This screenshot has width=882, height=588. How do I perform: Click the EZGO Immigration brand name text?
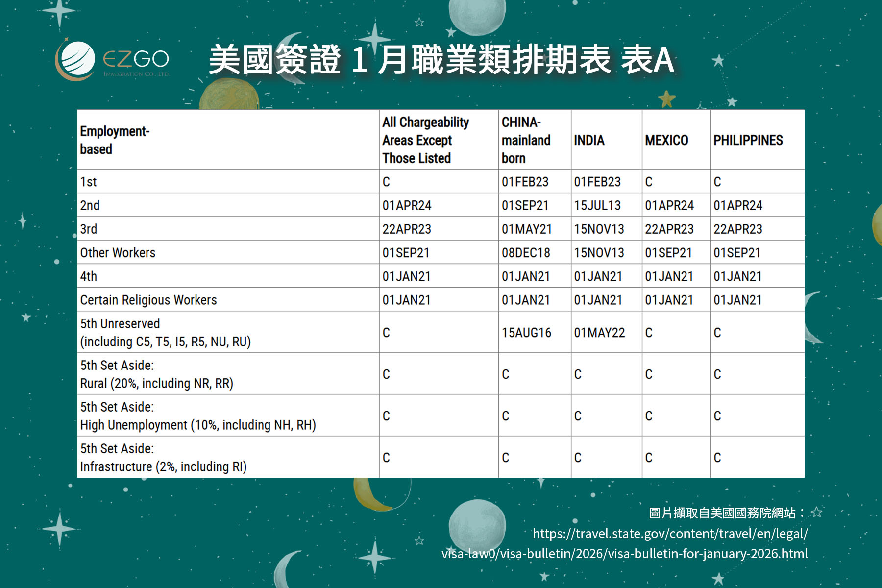click(136, 60)
